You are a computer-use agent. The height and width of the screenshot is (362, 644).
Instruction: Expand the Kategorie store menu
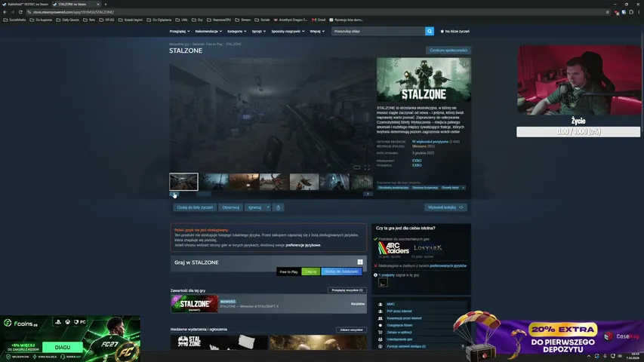[236, 31]
